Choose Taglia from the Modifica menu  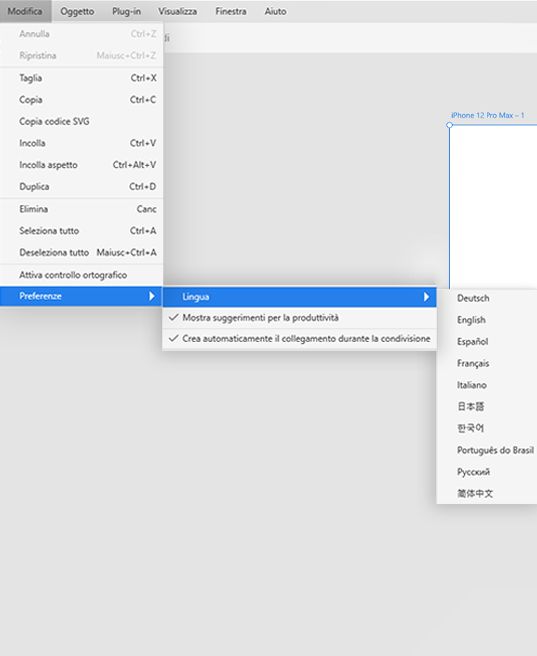82,78
